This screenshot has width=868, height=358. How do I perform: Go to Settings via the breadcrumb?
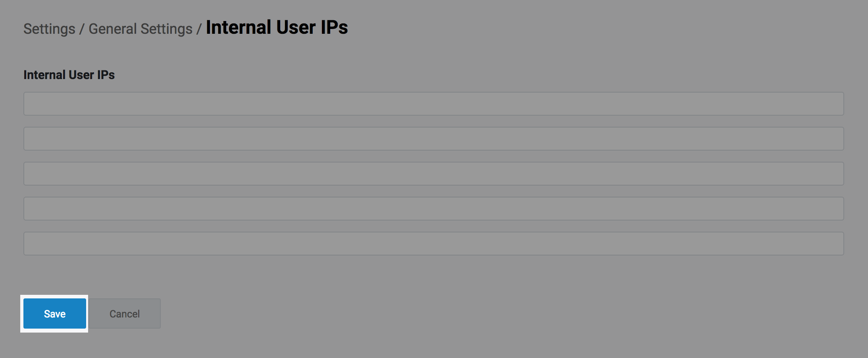(x=49, y=29)
